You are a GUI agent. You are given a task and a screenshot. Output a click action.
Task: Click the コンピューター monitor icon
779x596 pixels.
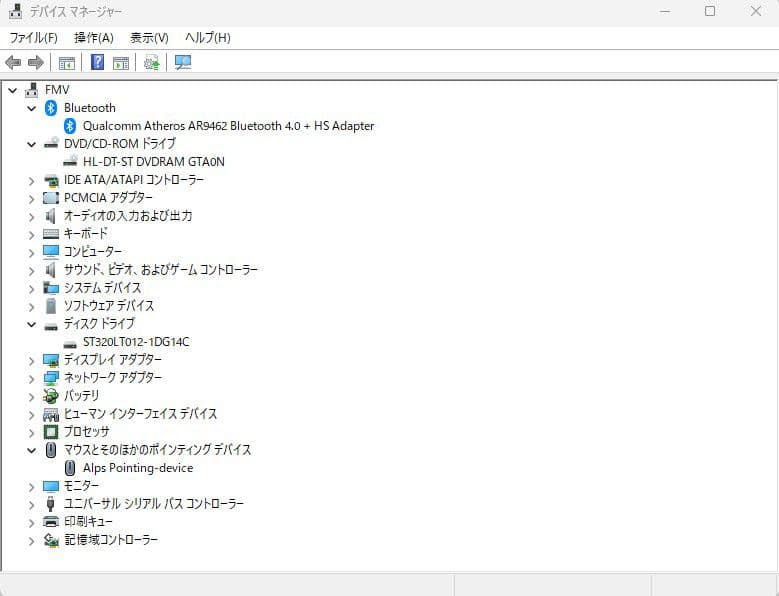(x=51, y=252)
